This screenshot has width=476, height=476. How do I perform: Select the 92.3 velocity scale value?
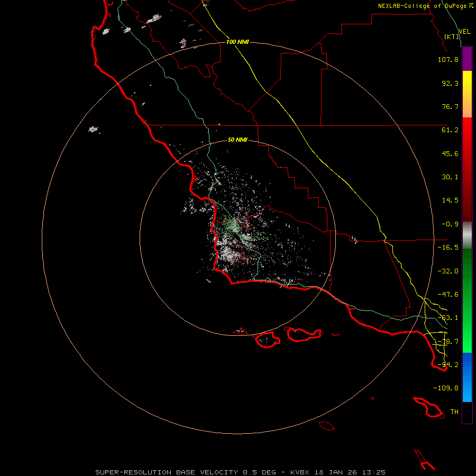(450, 83)
